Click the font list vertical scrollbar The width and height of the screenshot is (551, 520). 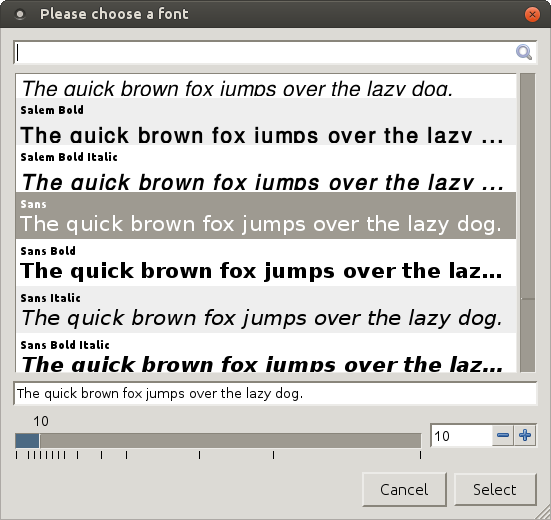pos(527,223)
